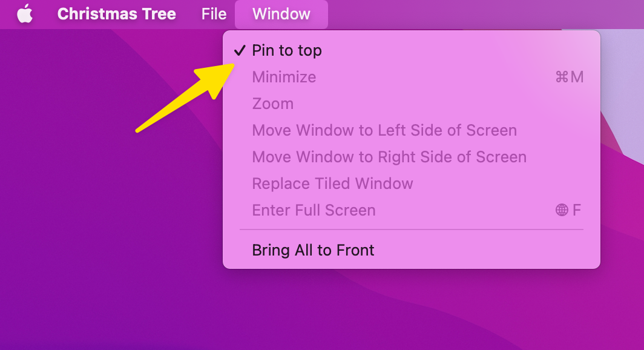Select Bring All to Front

[x=313, y=250]
